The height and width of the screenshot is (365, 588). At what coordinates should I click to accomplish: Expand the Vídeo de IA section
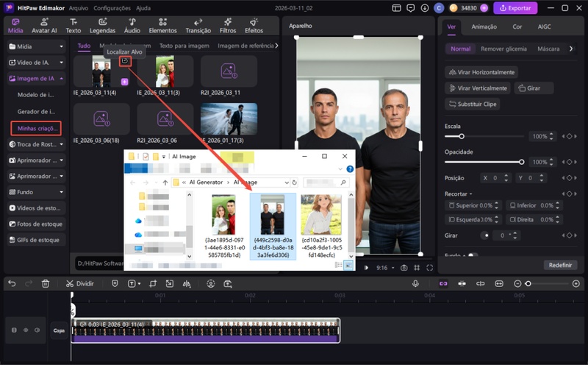click(35, 62)
